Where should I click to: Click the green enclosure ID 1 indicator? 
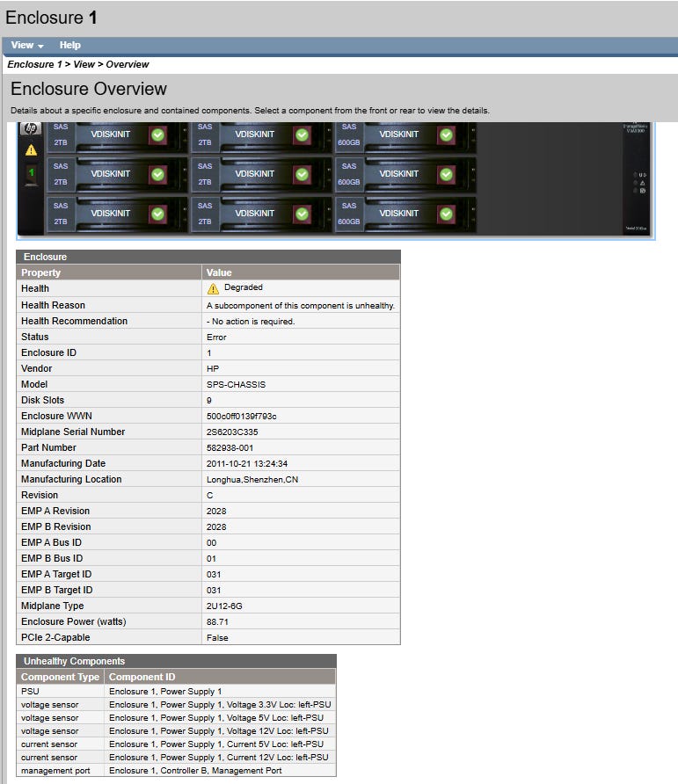click(x=31, y=175)
